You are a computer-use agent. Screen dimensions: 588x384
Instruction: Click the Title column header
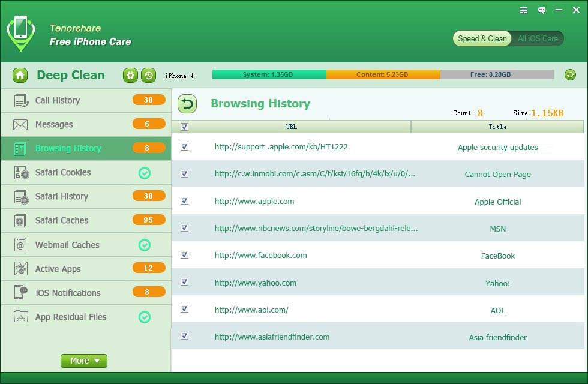point(497,127)
